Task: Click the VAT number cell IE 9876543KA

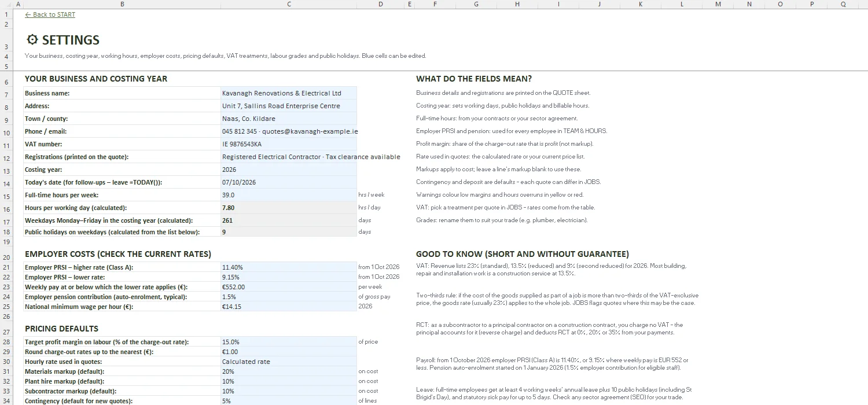Action: (289, 144)
